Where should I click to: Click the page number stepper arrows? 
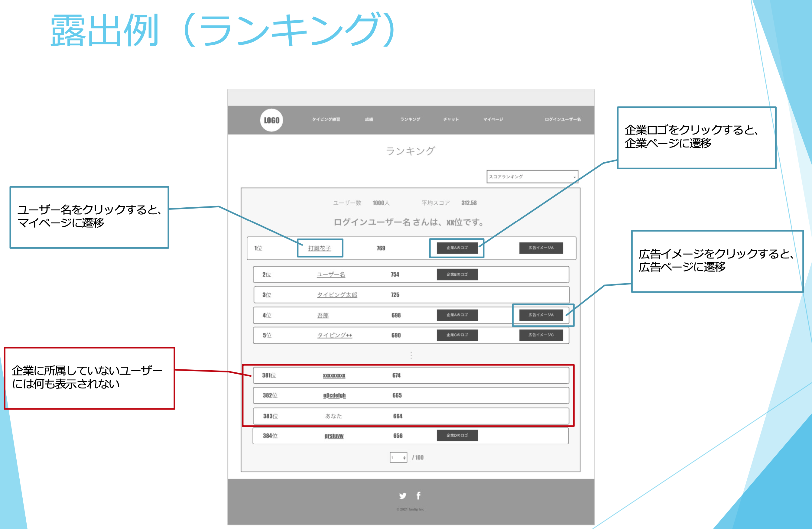404,458
